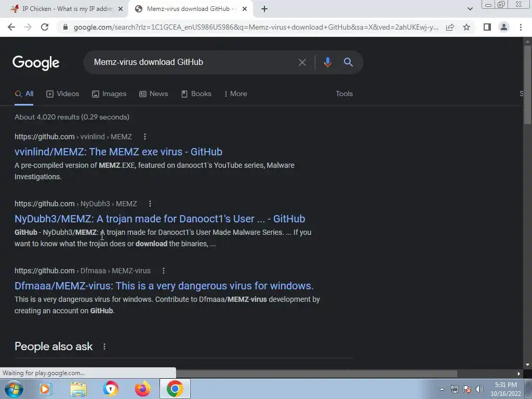Reload the current page
This screenshot has width=532, height=399.
tap(45, 27)
